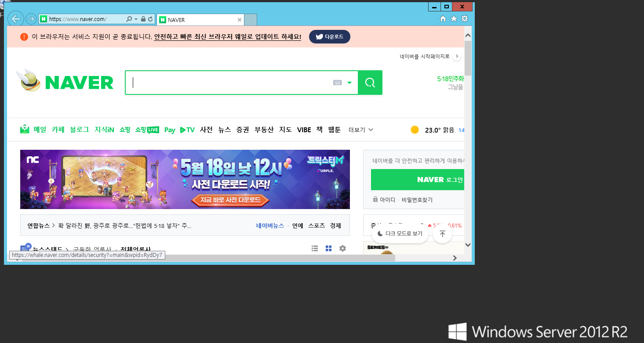Select the NAVER browser tab
644x343 pixels.
(x=200, y=20)
